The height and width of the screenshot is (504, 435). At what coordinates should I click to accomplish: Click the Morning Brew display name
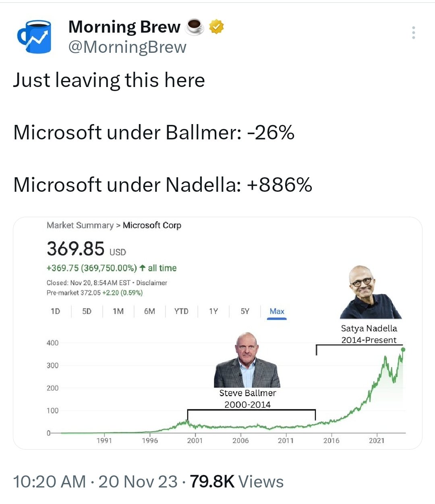(124, 27)
